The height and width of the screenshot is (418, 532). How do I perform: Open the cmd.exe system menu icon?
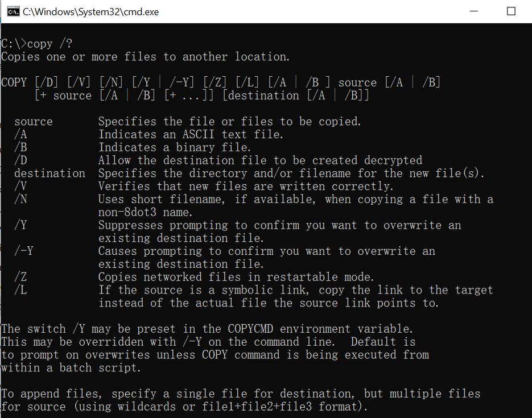point(13,11)
